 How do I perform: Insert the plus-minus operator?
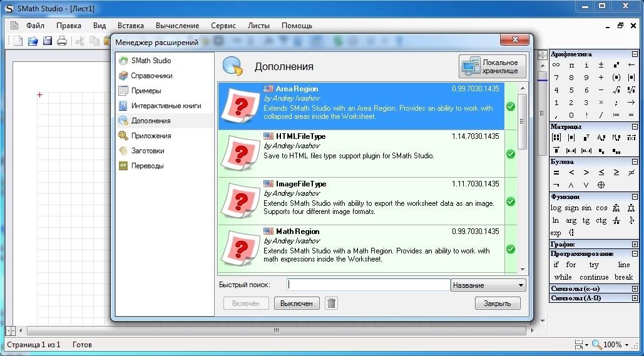tap(601, 65)
